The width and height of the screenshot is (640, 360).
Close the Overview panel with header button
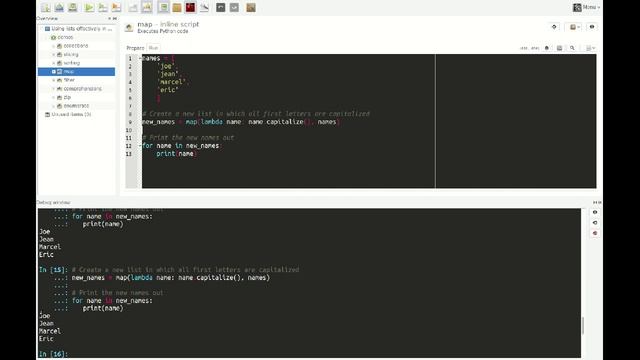115,18
